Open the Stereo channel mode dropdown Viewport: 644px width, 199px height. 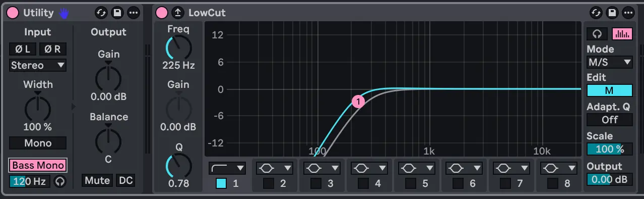coord(38,65)
